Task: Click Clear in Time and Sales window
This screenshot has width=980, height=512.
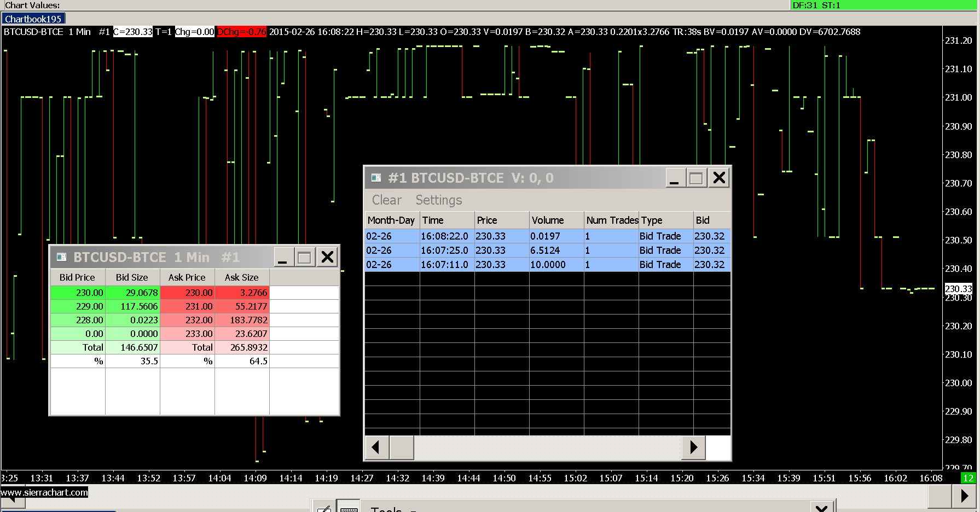Action: click(386, 200)
